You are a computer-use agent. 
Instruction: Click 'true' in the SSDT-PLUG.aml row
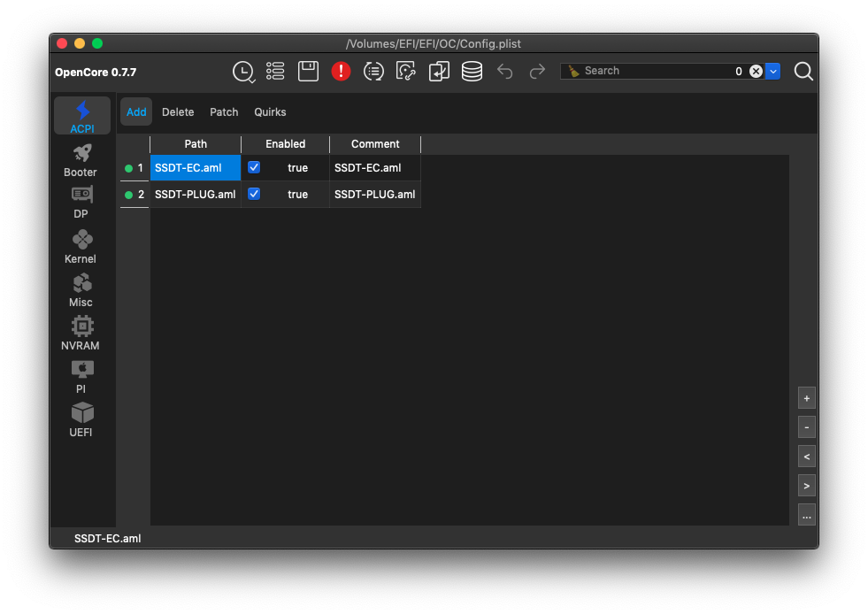point(298,195)
